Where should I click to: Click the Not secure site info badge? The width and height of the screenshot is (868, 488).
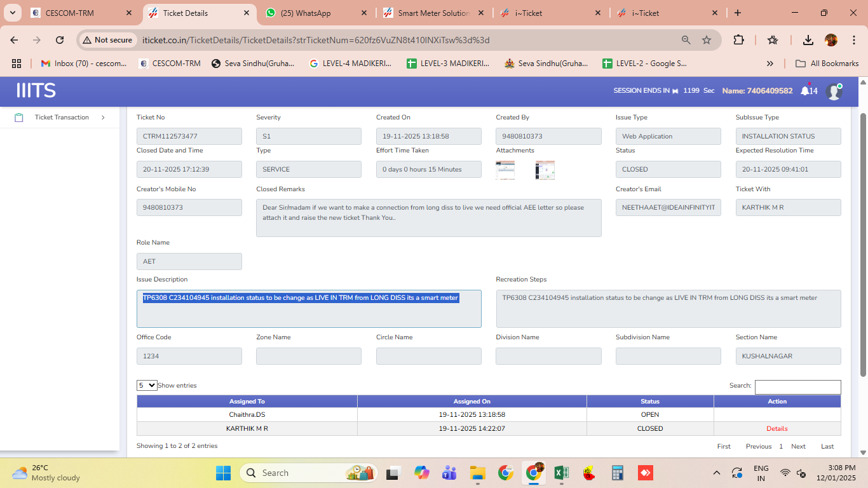[107, 40]
